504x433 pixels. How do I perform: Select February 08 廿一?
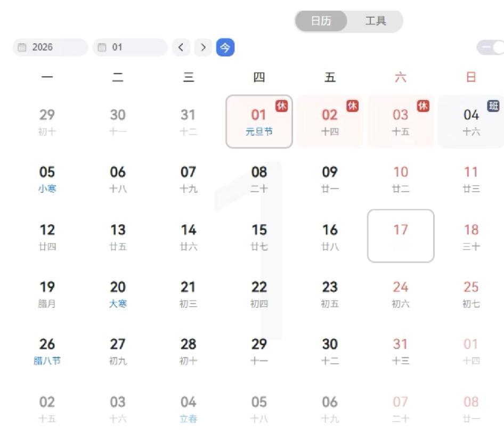coord(471,409)
